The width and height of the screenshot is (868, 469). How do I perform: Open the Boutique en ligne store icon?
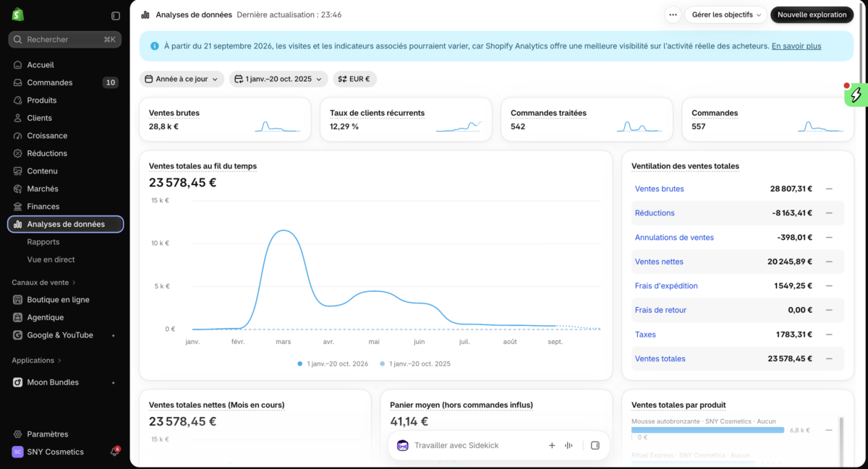click(18, 300)
